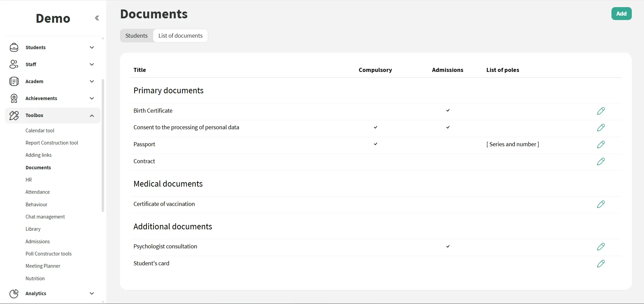Open edit for Contract document
644x304 pixels.
tap(601, 161)
